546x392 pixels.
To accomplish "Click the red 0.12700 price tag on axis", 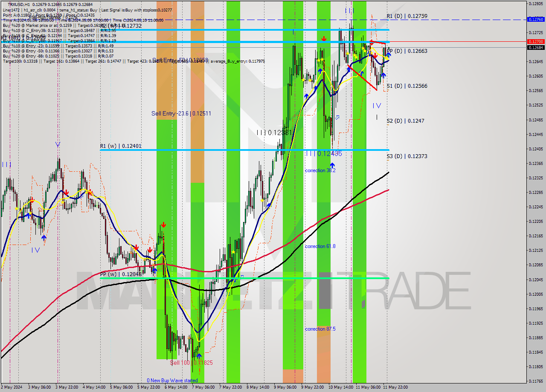I will 536,41.
